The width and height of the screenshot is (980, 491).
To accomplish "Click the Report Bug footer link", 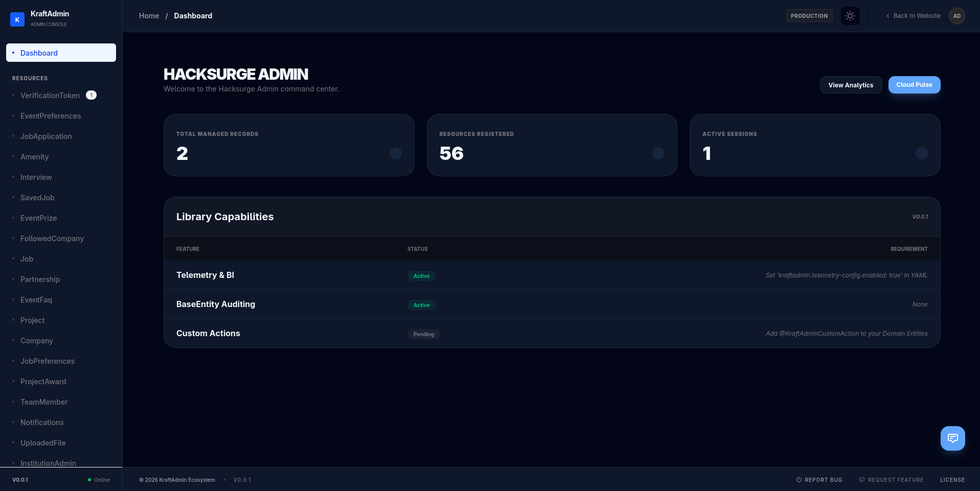I will (x=819, y=480).
